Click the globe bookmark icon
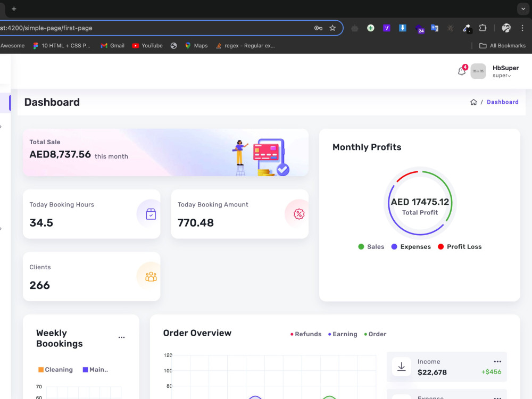Viewport: 532px width, 399px height. click(x=174, y=45)
